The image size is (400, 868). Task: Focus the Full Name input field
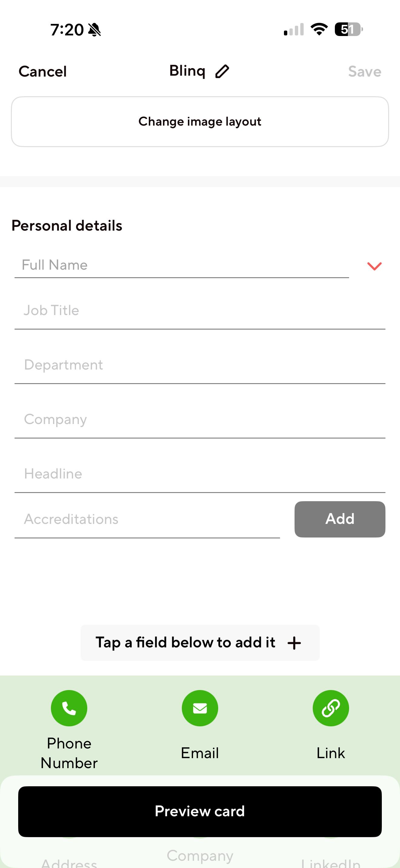point(182,265)
